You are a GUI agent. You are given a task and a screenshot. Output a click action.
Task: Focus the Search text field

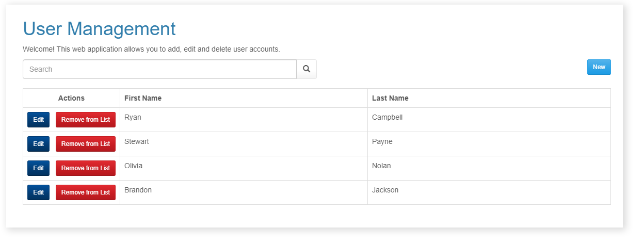pos(159,69)
